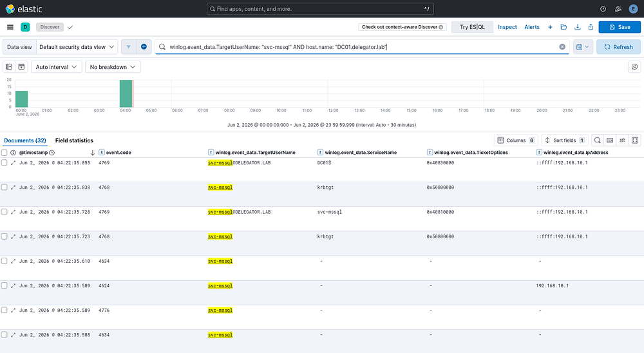The width and height of the screenshot is (644, 353).
Task: Check the row at 04:22:35.838
Action: point(4,187)
